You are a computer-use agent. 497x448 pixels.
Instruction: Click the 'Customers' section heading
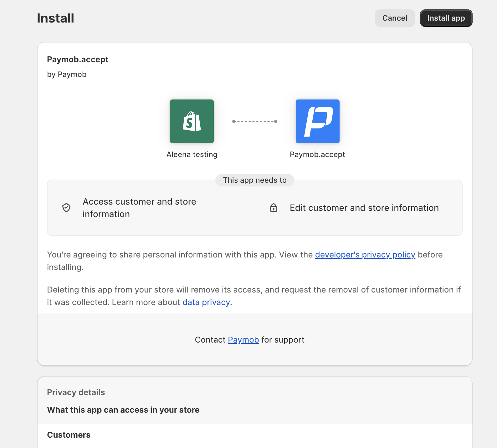69,435
